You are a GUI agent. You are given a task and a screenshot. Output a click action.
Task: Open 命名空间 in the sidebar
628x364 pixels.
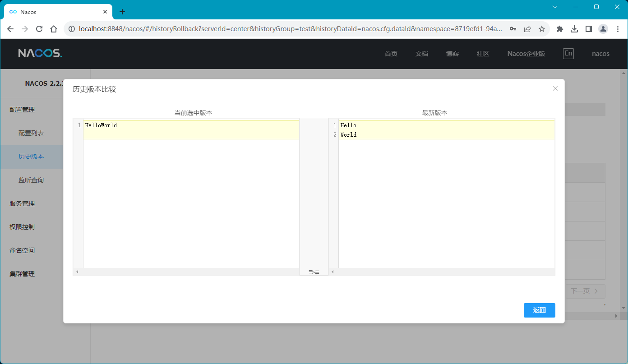22,250
